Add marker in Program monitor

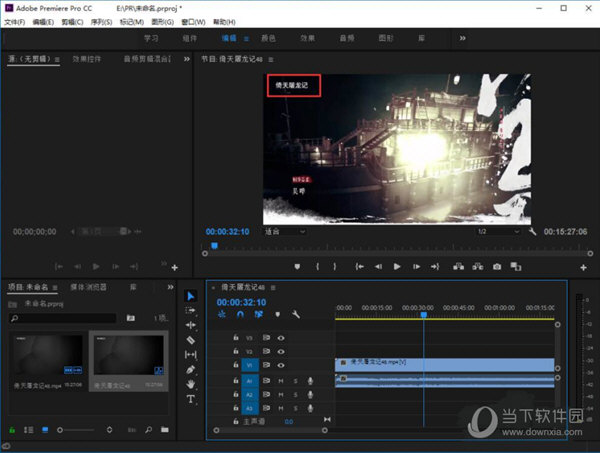point(297,267)
